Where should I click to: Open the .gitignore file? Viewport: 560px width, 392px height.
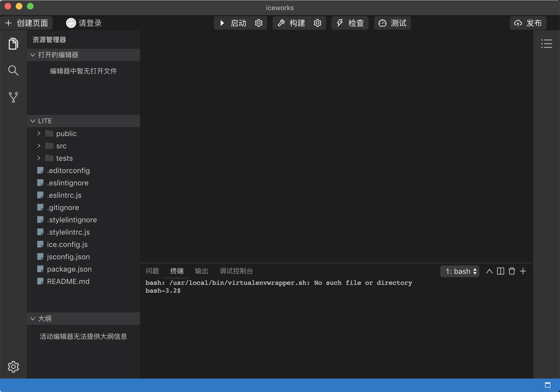coord(83,207)
